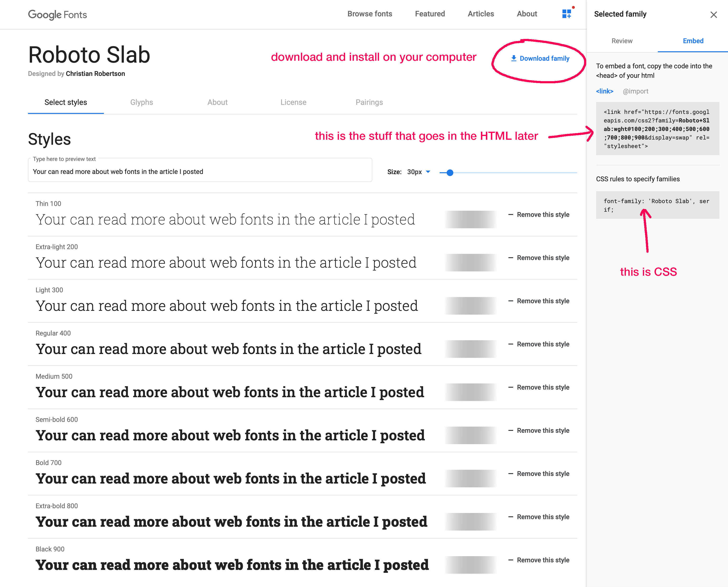Close the Selected family panel
Viewport: 728px width, 587px height.
pyautogui.click(x=714, y=14)
